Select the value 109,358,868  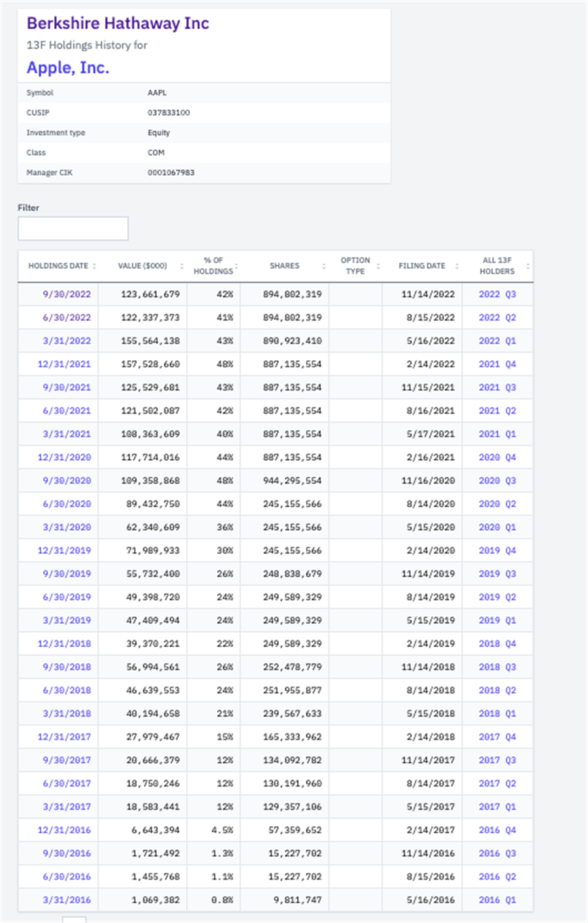click(x=150, y=480)
